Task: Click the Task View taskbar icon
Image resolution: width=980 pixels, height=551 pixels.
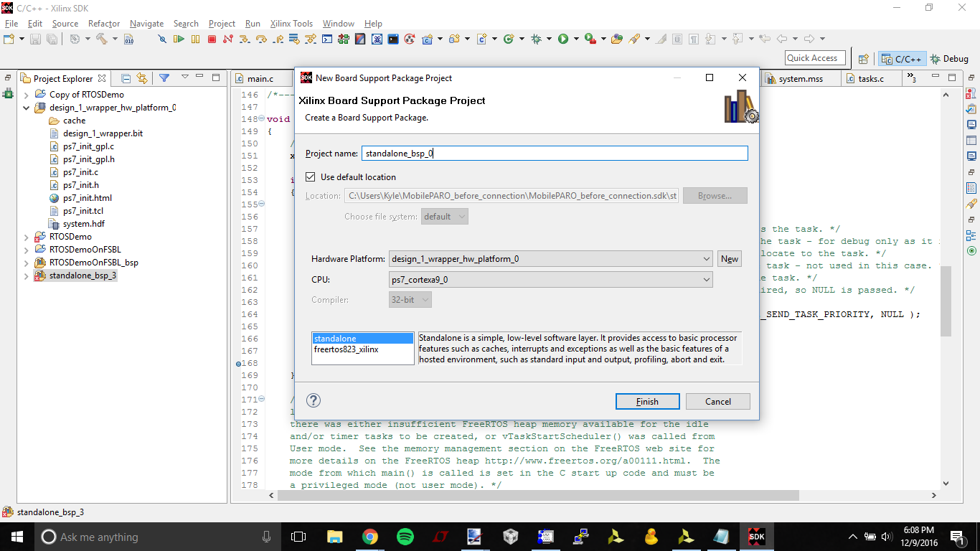Action: coord(299,537)
